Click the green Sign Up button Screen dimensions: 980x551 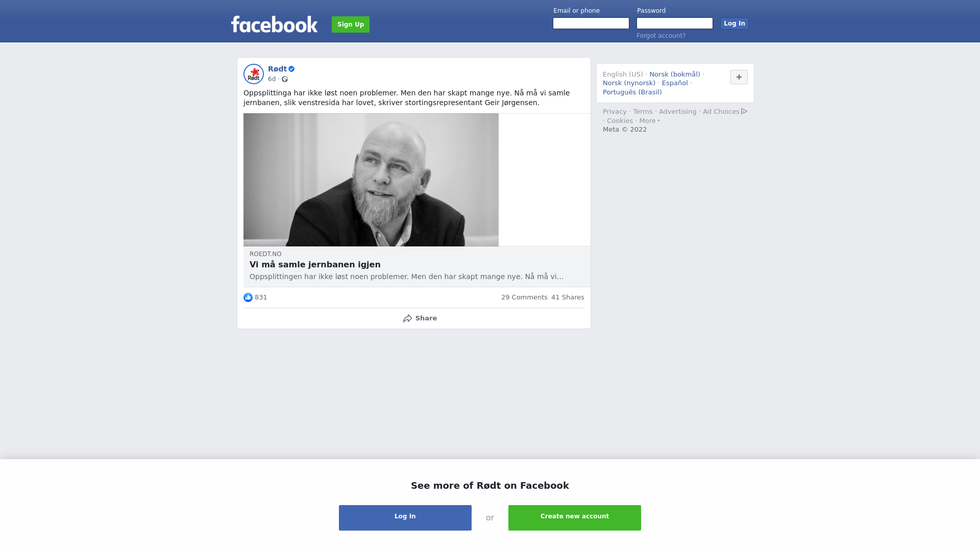351,24
